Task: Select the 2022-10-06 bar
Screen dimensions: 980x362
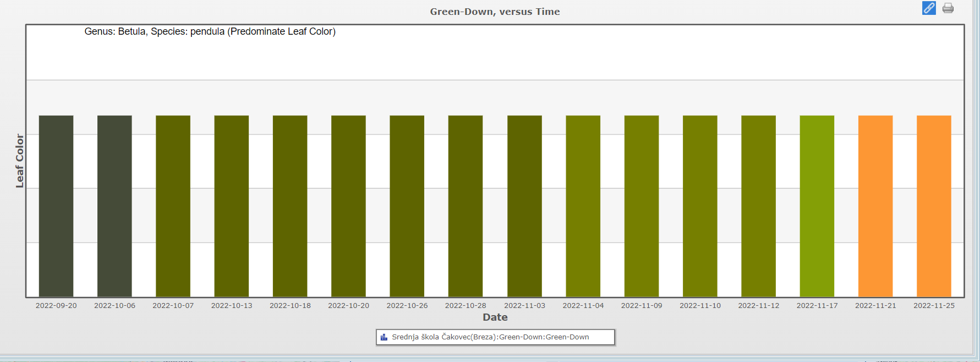Action: [114, 206]
